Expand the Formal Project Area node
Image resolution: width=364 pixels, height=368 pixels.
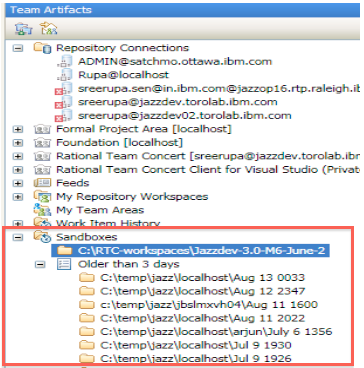[18, 129]
